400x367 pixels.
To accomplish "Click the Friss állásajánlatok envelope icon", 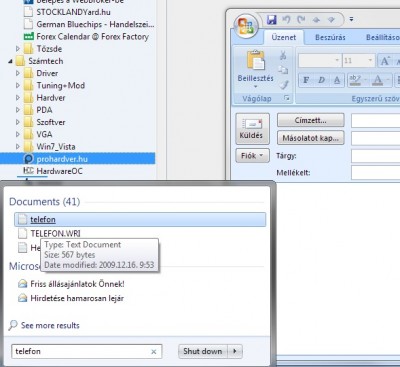I will pos(22,284).
